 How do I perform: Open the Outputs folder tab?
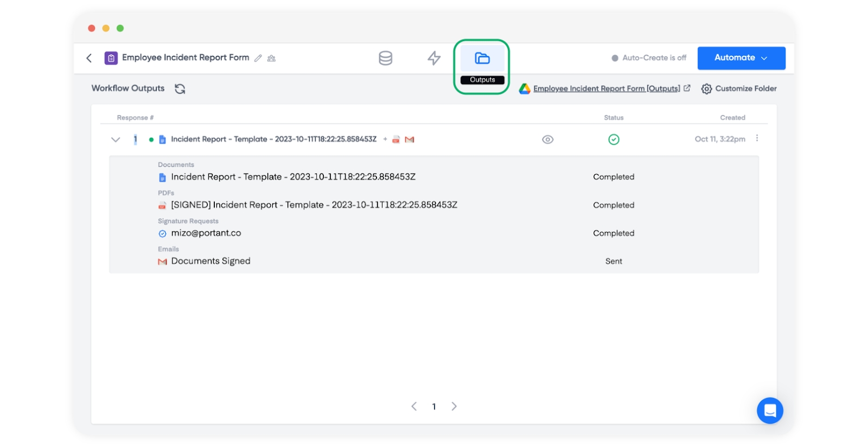[x=482, y=59]
